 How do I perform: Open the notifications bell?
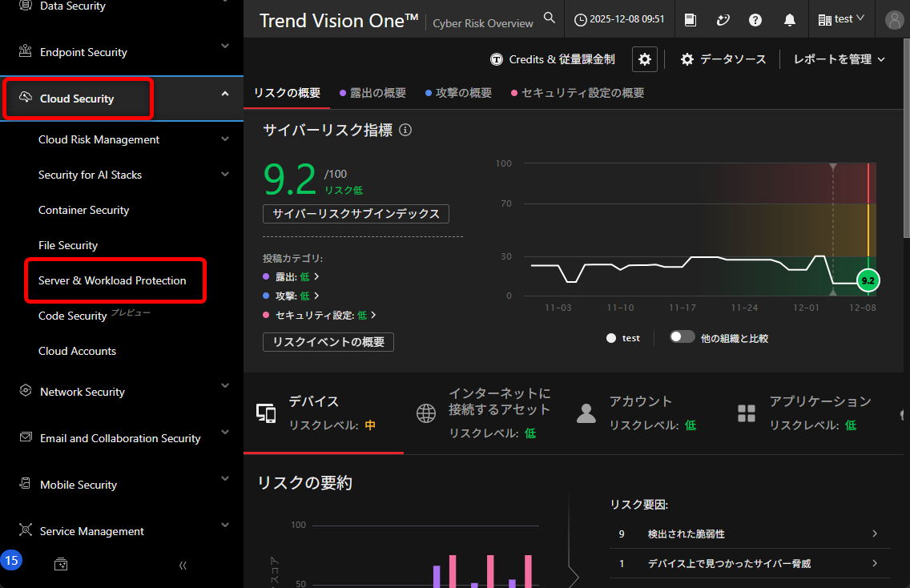pos(790,20)
